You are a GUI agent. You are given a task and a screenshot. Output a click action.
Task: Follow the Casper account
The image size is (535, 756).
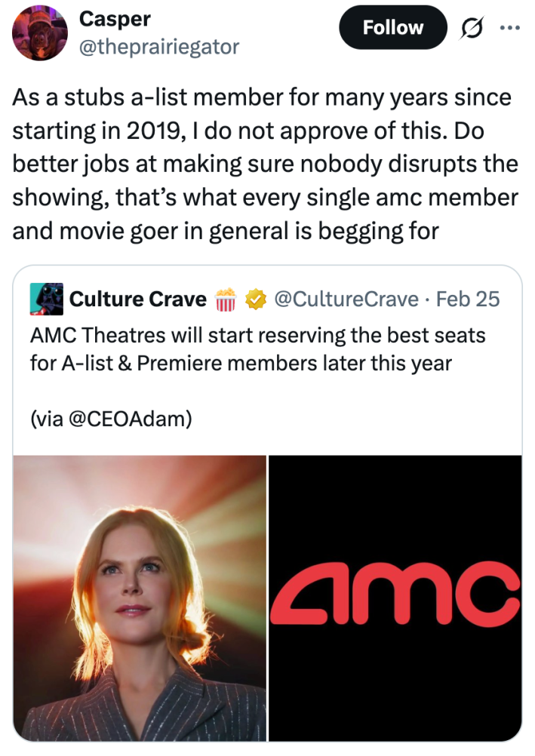392,28
